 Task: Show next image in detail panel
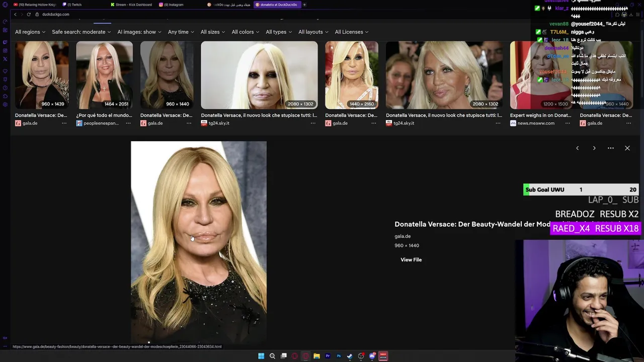coord(594,148)
